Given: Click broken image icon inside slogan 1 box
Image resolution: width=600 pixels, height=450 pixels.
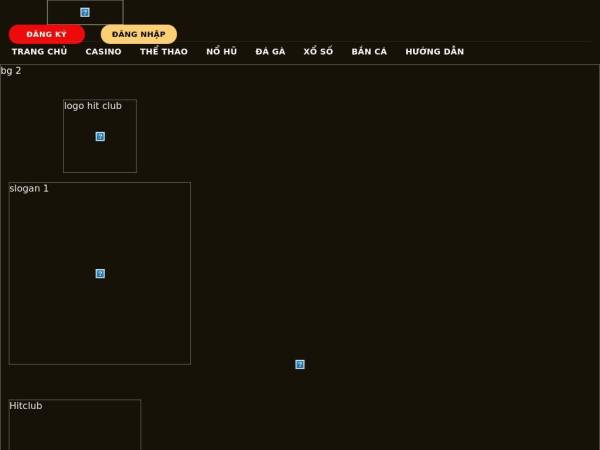Looking at the screenshot, I should coord(100,273).
